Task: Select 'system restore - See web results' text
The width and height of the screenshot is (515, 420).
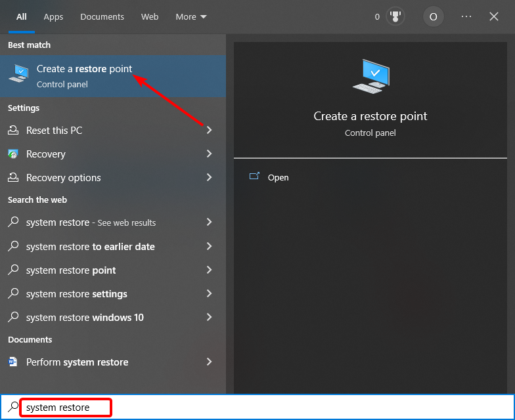Action: click(91, 222)
